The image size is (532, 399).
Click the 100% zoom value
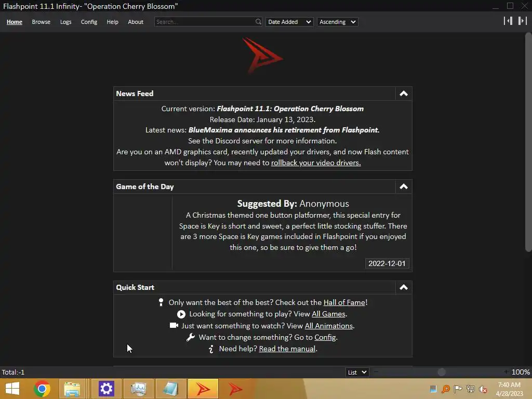coord(521,372)
